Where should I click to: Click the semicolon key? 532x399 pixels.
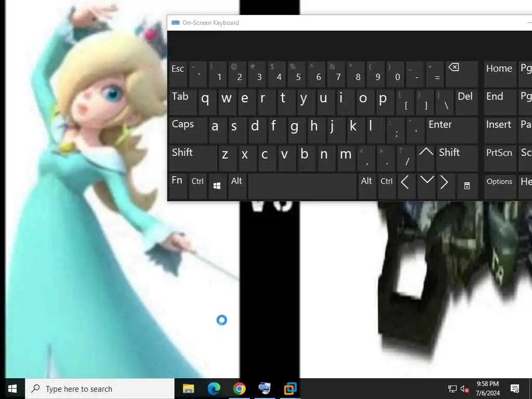(395, 130)
